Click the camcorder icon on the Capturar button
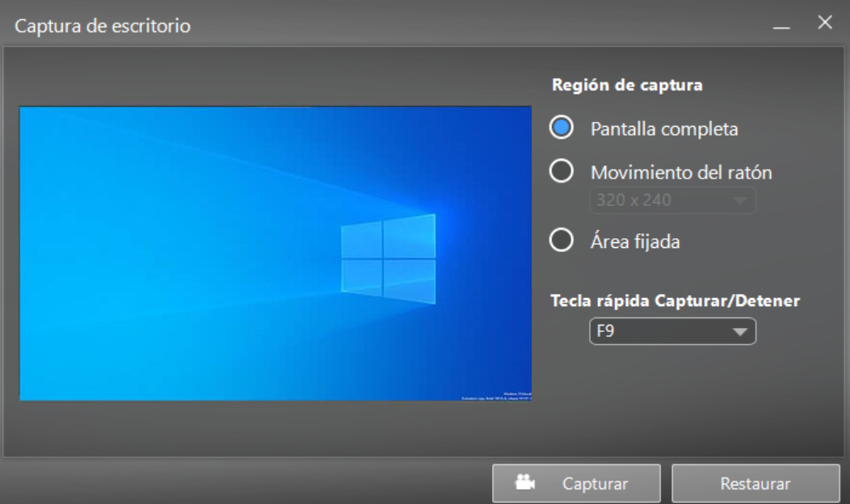 [524, 482]
